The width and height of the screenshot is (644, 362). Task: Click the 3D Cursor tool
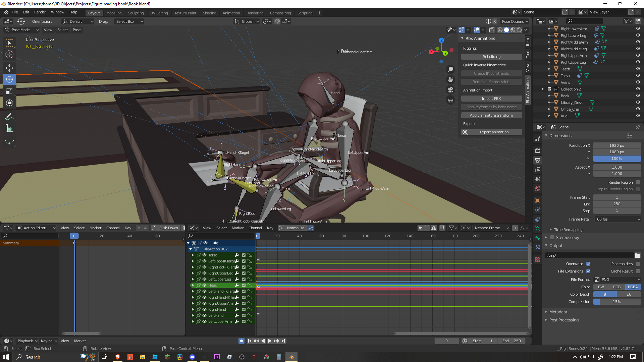click(9, 54)
